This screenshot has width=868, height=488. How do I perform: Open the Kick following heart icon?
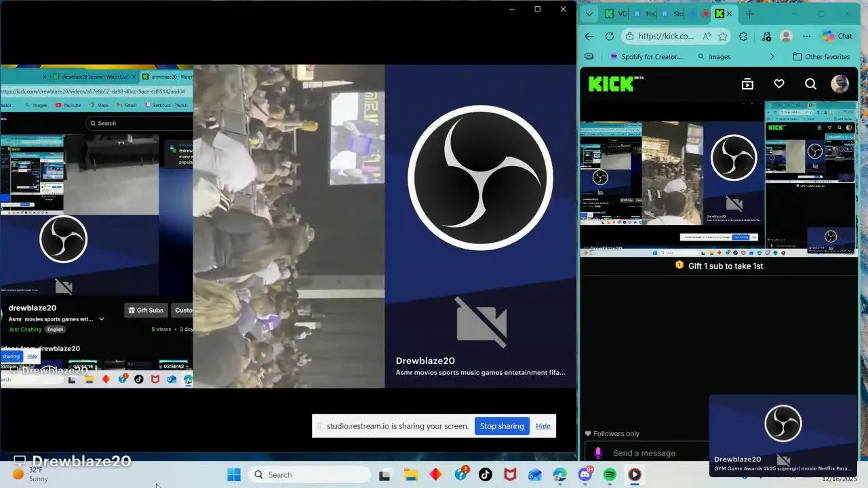click(778, 84)
